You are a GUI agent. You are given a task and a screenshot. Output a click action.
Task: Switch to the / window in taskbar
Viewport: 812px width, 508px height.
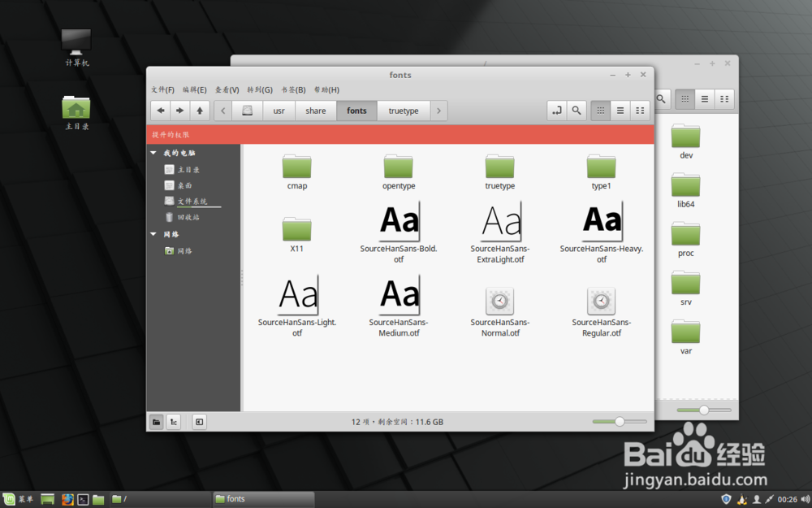coord(160,499)
